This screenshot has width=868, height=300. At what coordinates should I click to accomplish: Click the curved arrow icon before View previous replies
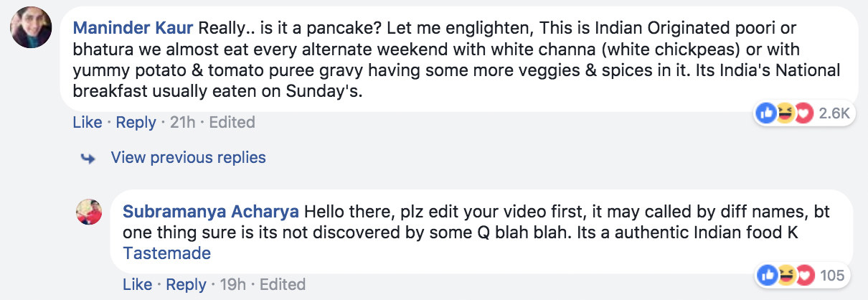pyautogui.click(x=88, y=158)
